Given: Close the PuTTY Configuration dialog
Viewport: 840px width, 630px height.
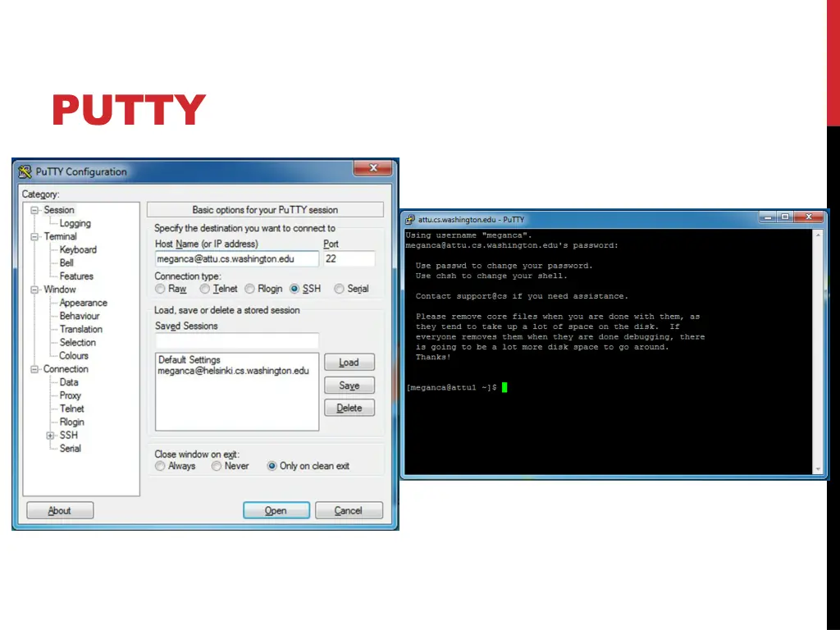Looking at the screenshot, I should 373,167.
